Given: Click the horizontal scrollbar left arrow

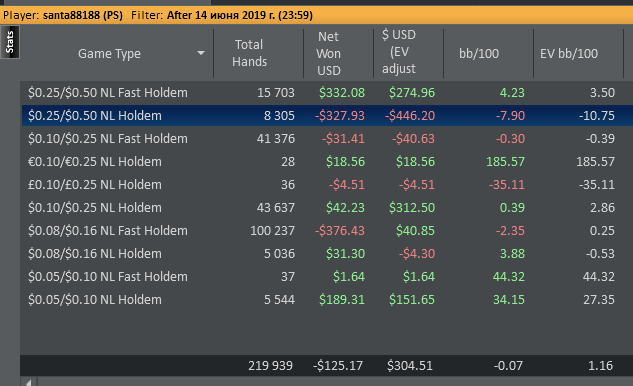Looking at the screenshot, I should tap(28, 382).
